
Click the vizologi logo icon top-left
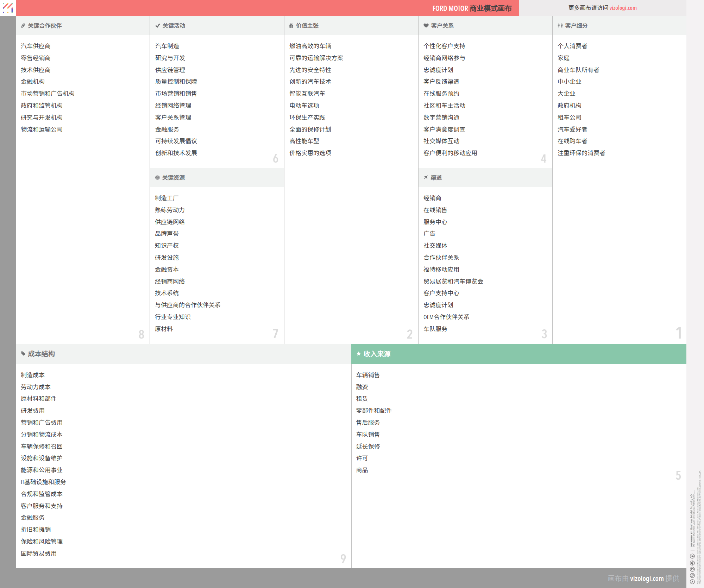8,8
